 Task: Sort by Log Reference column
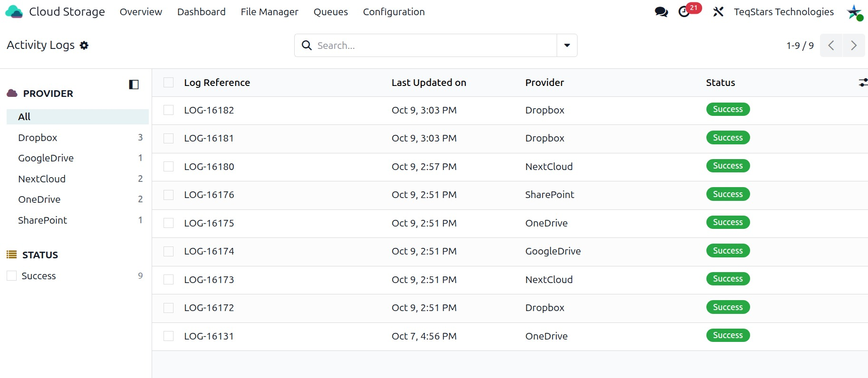[x=217, y=83]
